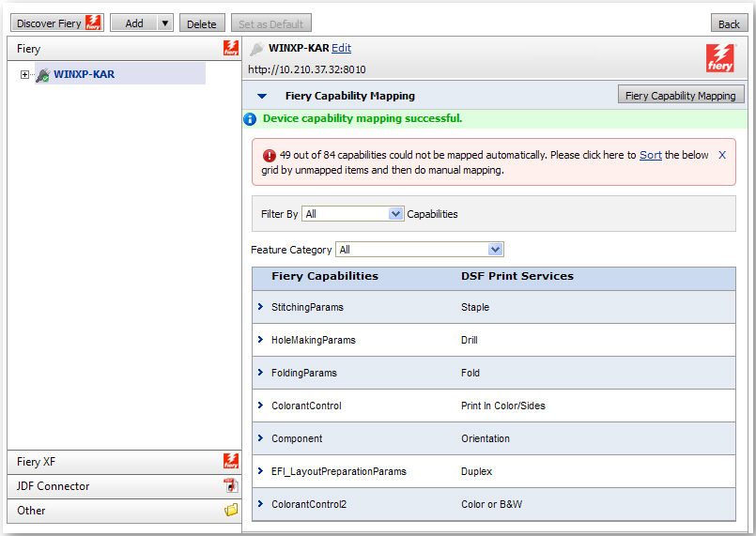756x536 pixels.
Task: Click the Staple cell
Action: pyautogui.click(x=475, y=307)
